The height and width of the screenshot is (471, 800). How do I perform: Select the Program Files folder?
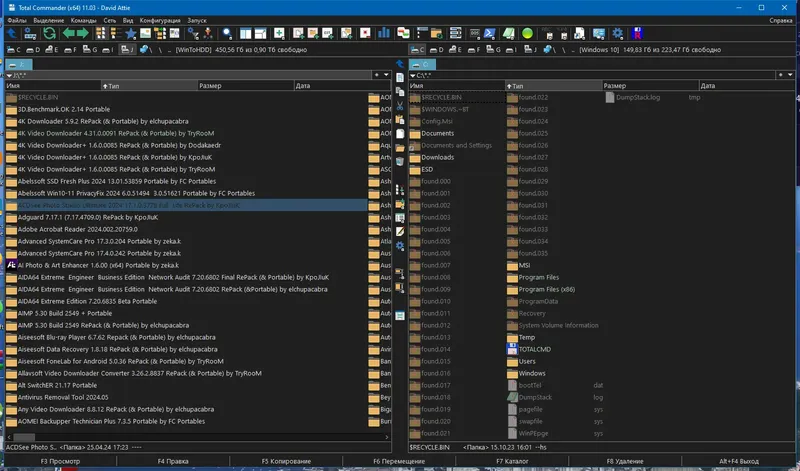(538, 277)
